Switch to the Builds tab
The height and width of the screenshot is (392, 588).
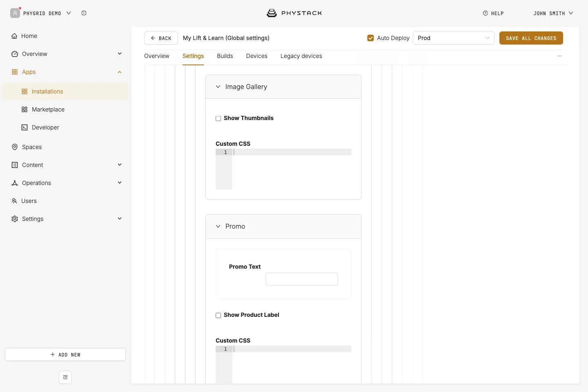pyautogui.click(x=225, y=56)
